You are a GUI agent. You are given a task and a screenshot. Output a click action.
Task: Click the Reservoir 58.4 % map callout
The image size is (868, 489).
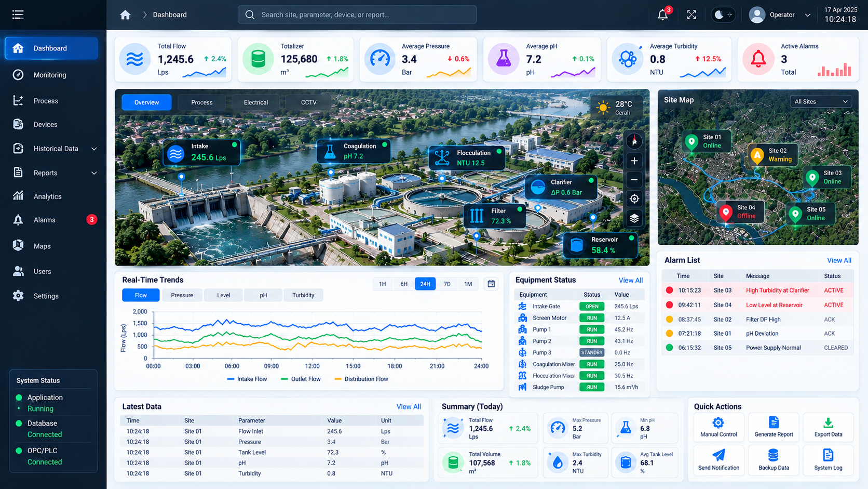[x=601, y=245]
